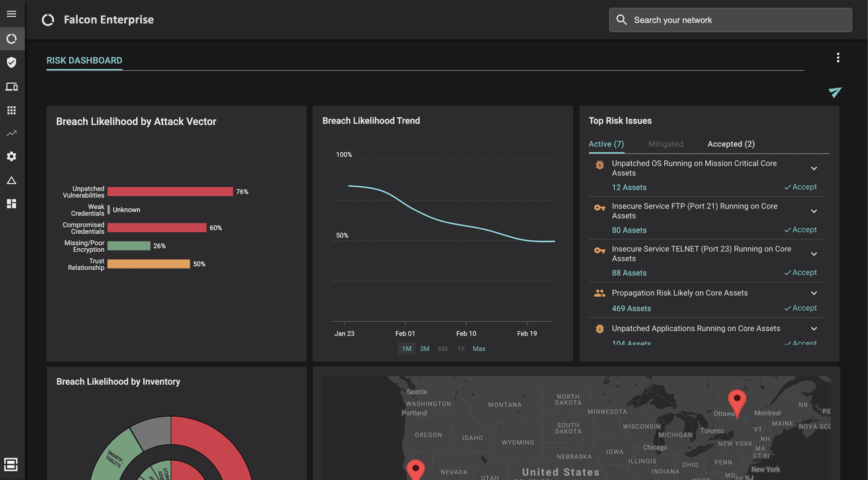868x480 pixels.
Task: Expand the Propagation Risk Likely issue
Action: 814,293
